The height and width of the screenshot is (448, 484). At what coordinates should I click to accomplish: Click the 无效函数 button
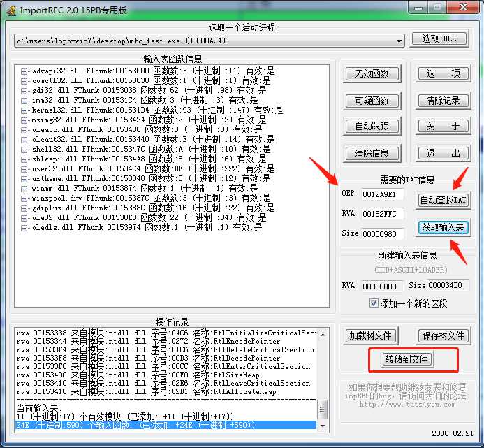click(x=372, y=73)
